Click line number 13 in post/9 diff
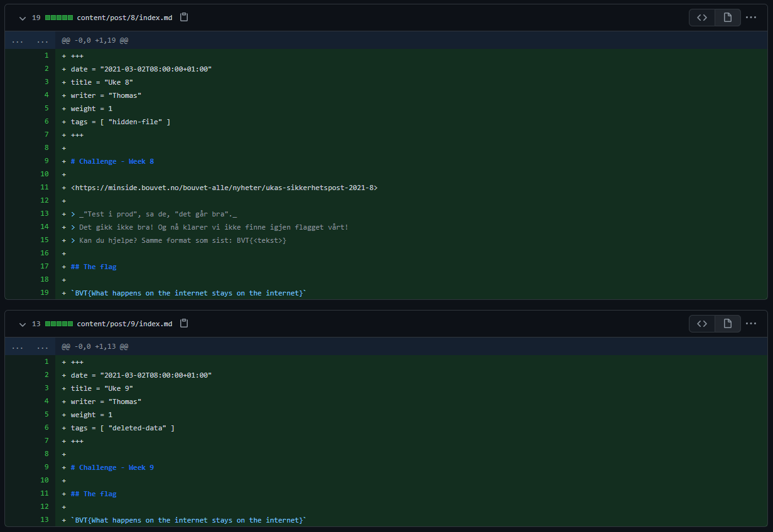 pyautogui.click(x=44, y=520)
